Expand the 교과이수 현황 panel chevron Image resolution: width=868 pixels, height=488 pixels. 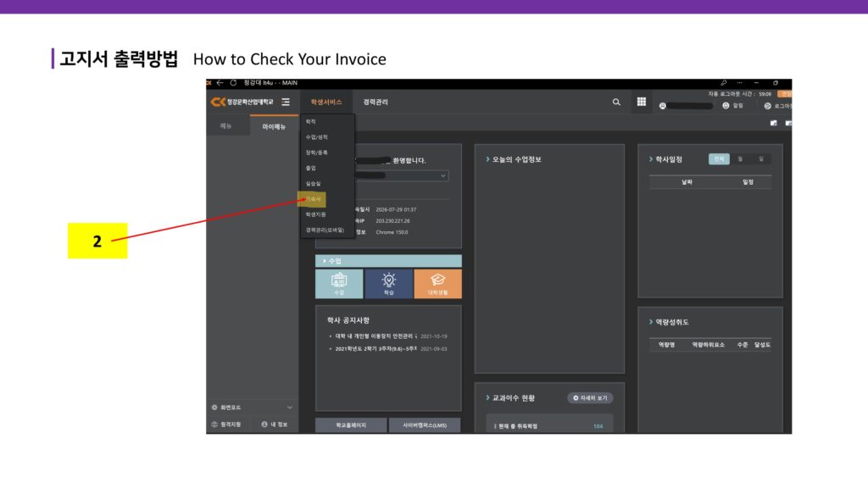click(x=487, y=398)
